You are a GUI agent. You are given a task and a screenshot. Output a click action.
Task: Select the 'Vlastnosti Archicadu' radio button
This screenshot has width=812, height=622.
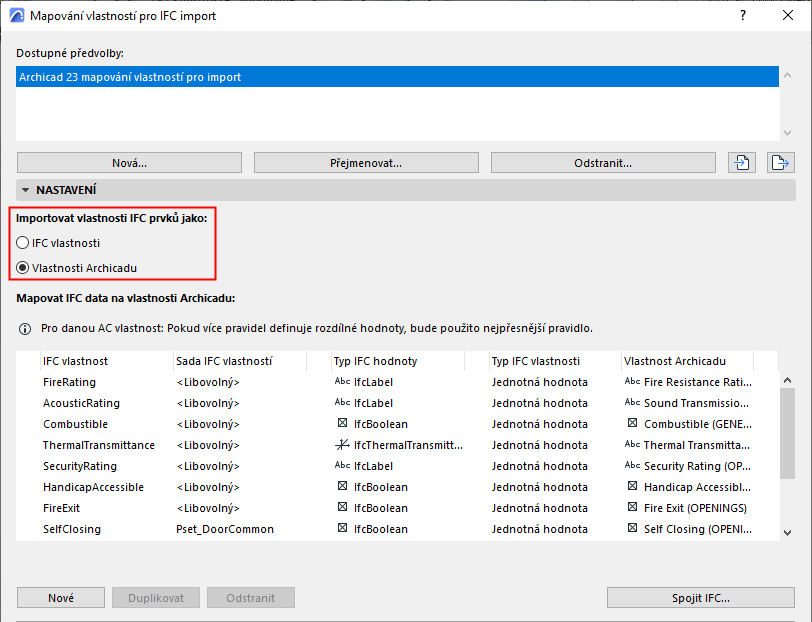pos(23,268)
